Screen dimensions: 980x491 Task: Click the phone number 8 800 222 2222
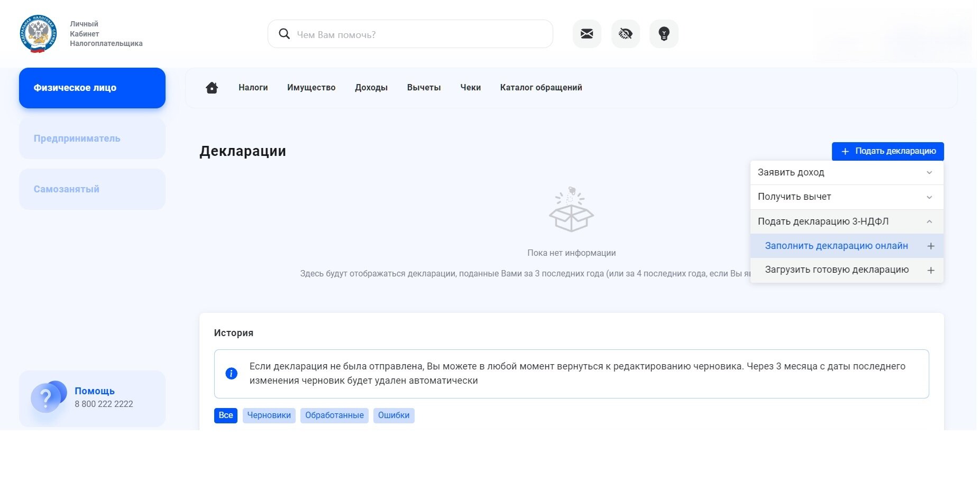pyautogui.click(x=104, y=404)
